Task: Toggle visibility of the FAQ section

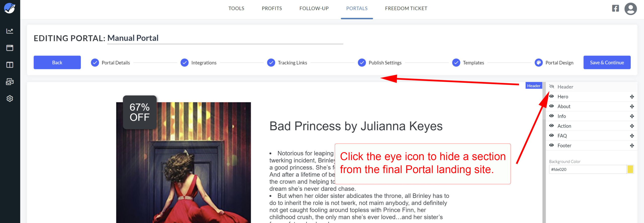Action: pos(551,136)
